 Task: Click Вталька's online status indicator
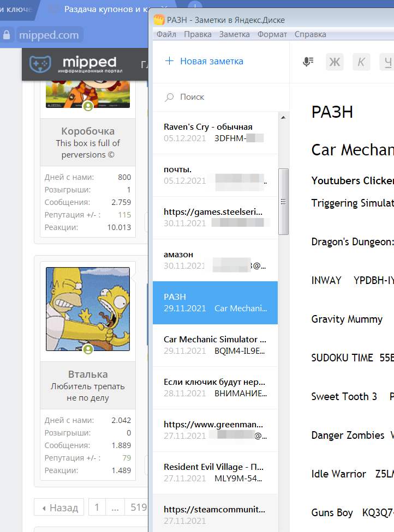(x=88, y=349)
